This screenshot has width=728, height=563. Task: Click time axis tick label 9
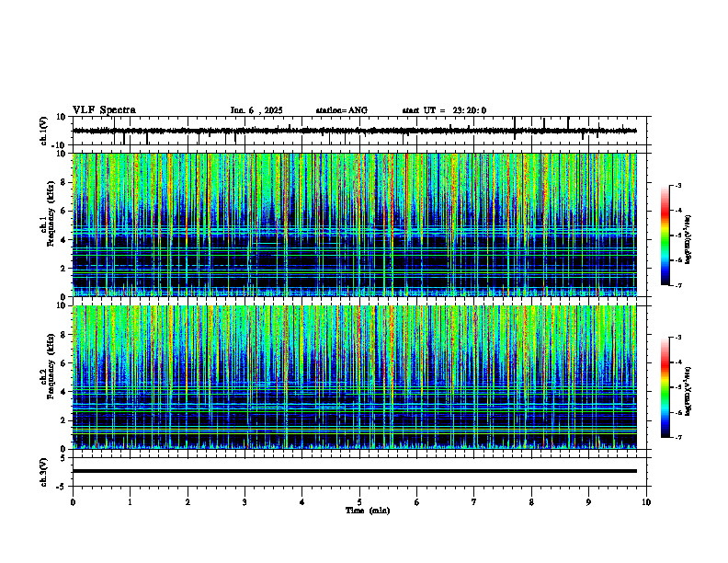coord(588,502)
